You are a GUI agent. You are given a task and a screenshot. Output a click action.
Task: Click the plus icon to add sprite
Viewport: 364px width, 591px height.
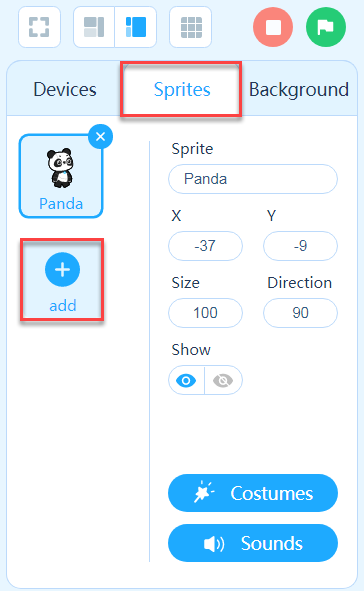pos(62,269)
